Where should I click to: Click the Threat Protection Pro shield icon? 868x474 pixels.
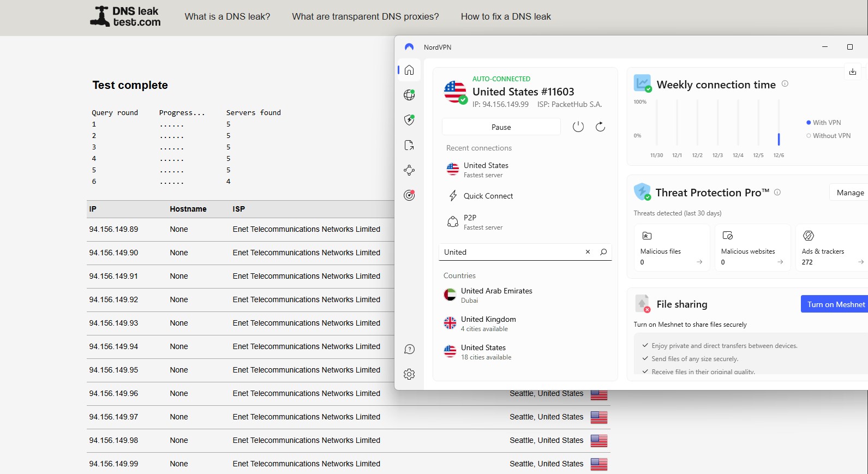(642, 192)
